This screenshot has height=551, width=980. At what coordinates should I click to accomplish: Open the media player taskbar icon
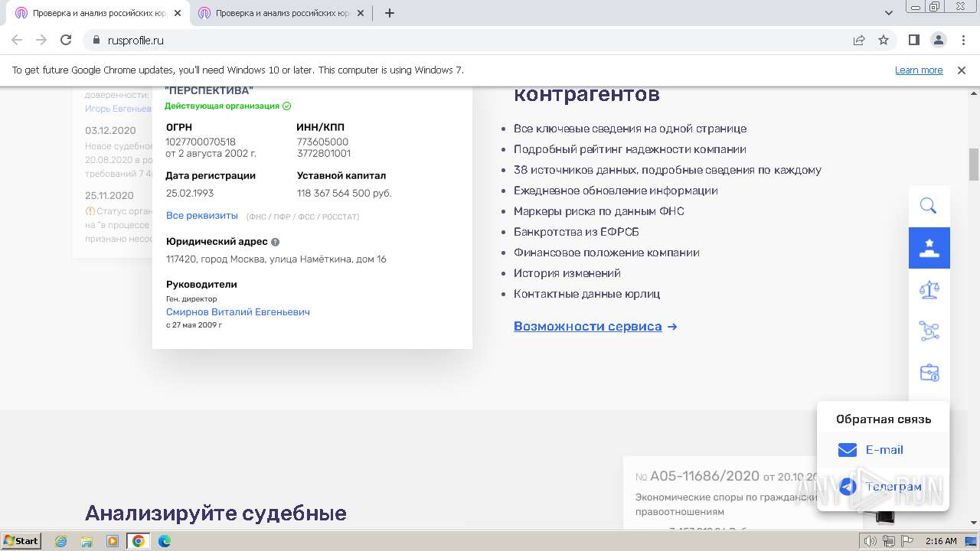point(113,541)
